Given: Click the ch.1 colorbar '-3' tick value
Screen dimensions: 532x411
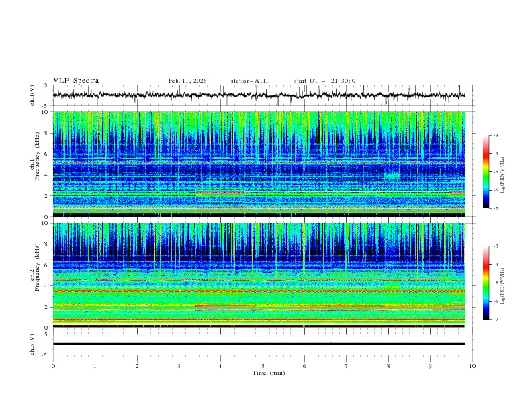Looking at the screenshot, I should point(495,135).
